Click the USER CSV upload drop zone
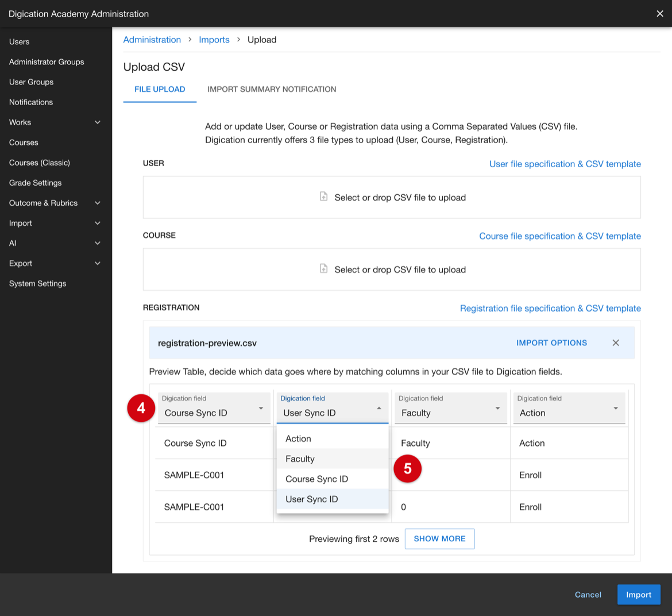Screen dimensions: 672x616 pyautogui.click(x=392, y=197)
